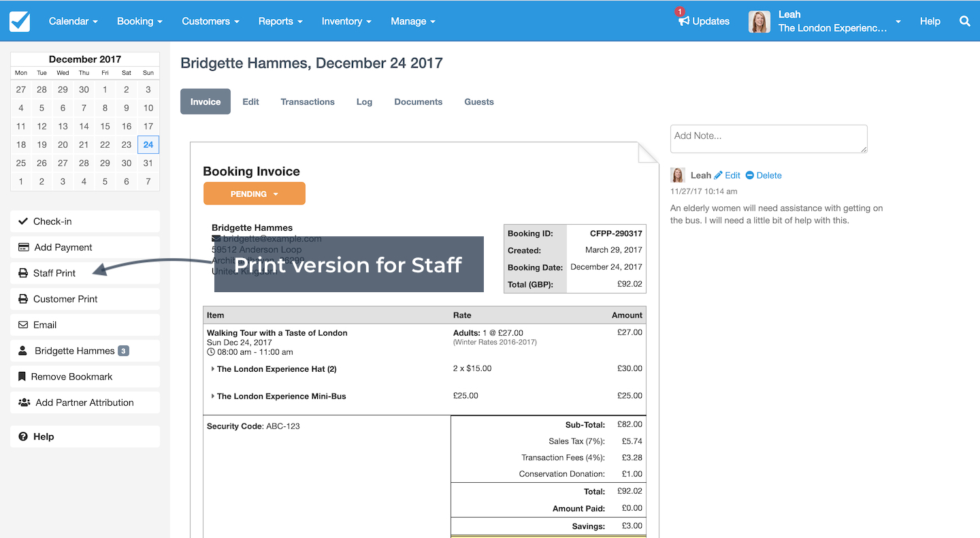Switch to the Guests tab
Image resolution: width=980 pixels, height=538 pixels.
(x=479, y=101)
